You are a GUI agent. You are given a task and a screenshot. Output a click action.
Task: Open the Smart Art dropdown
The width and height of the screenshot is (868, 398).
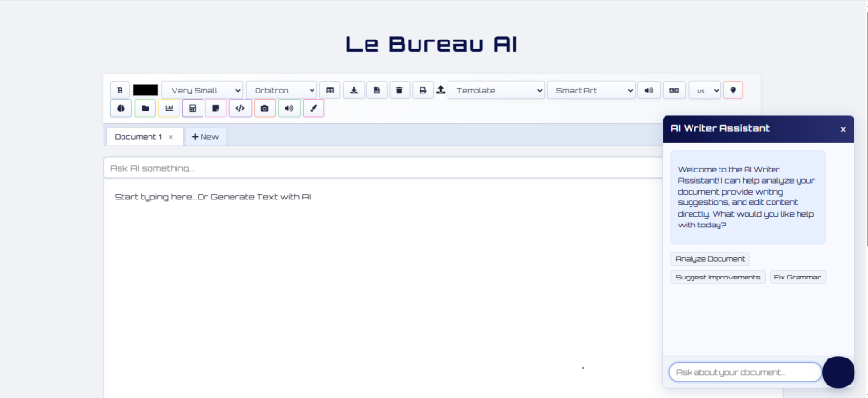(x=590, y=90)
